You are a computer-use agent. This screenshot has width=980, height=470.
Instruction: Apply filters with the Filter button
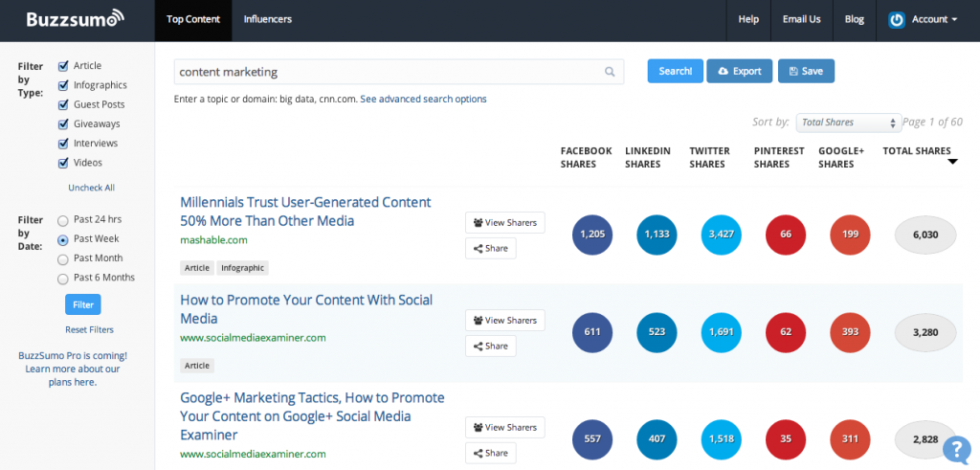[83, 305]
